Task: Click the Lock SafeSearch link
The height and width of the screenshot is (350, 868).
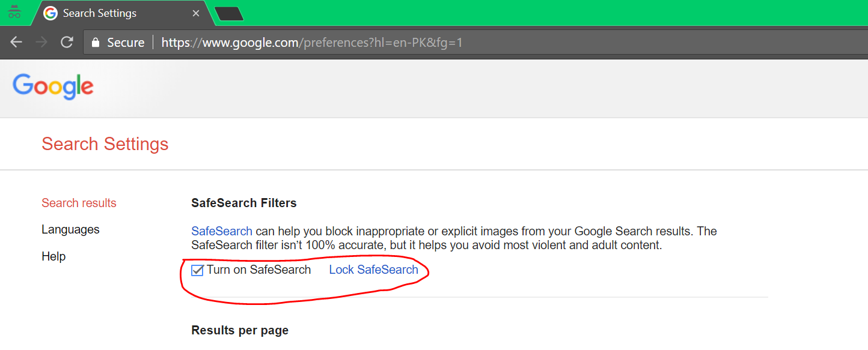Action: (x=373, y=270)
